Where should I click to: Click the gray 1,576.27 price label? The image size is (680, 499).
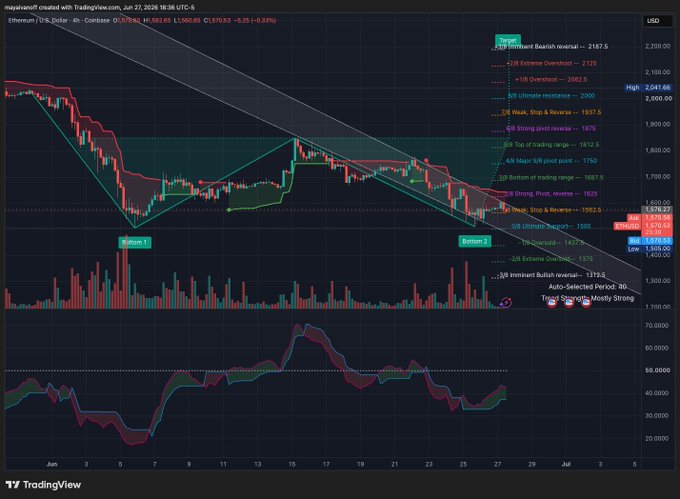pos(657,209)
